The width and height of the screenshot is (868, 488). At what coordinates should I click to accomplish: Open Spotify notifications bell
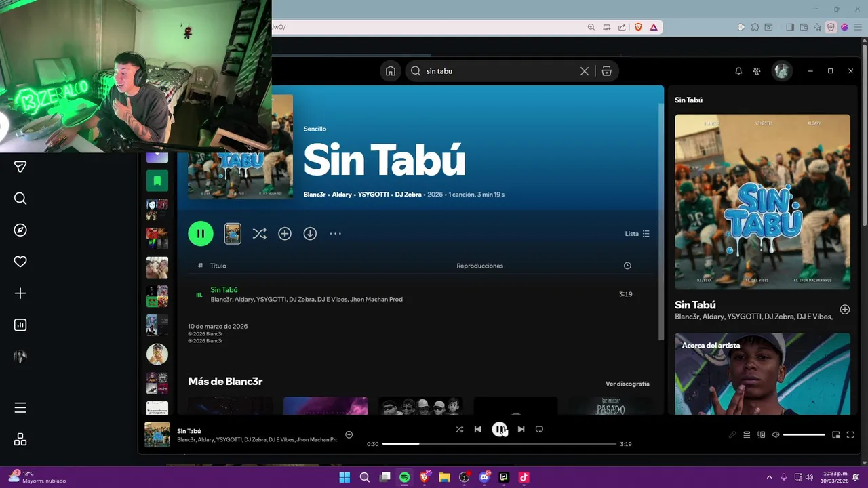tap(738, 70)
